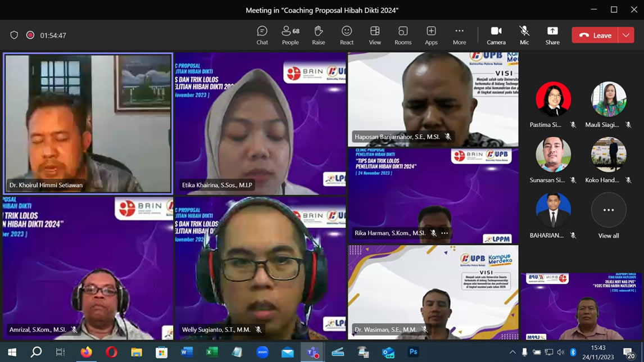Unmute the Mic

tap(524, 35)
